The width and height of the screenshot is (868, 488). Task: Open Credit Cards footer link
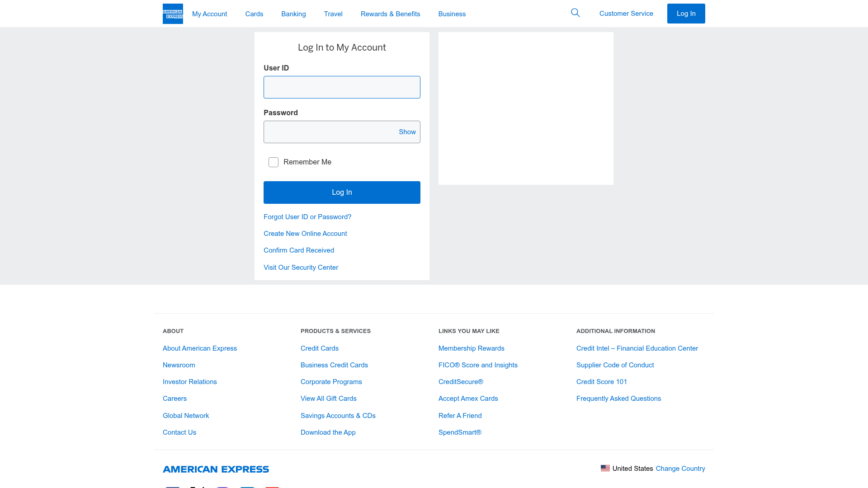[x=320, y=348]
